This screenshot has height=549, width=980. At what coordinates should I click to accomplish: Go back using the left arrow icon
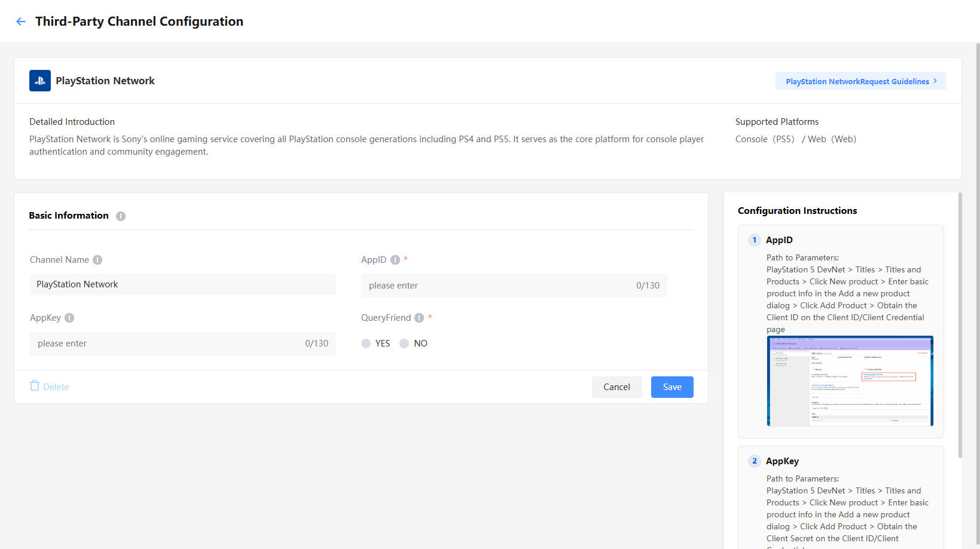[21, 22]
